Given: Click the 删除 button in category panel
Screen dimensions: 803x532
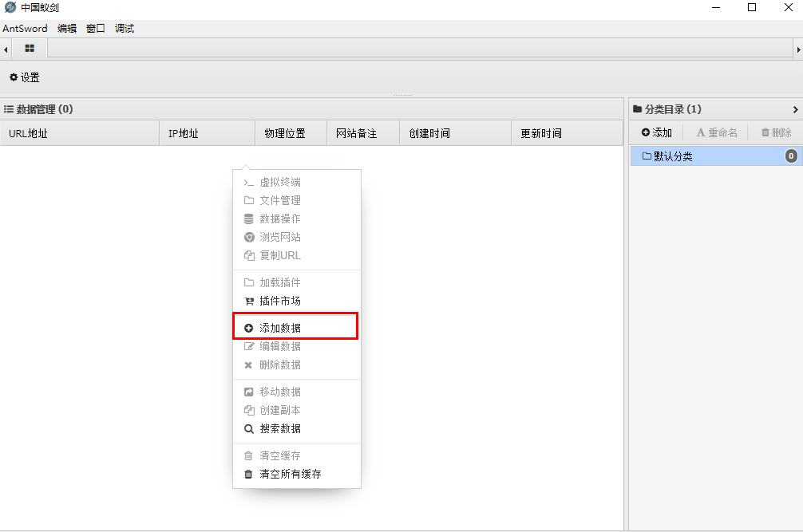Looking at the screenshot, I should pyautogui.click(x=773, y=132).
